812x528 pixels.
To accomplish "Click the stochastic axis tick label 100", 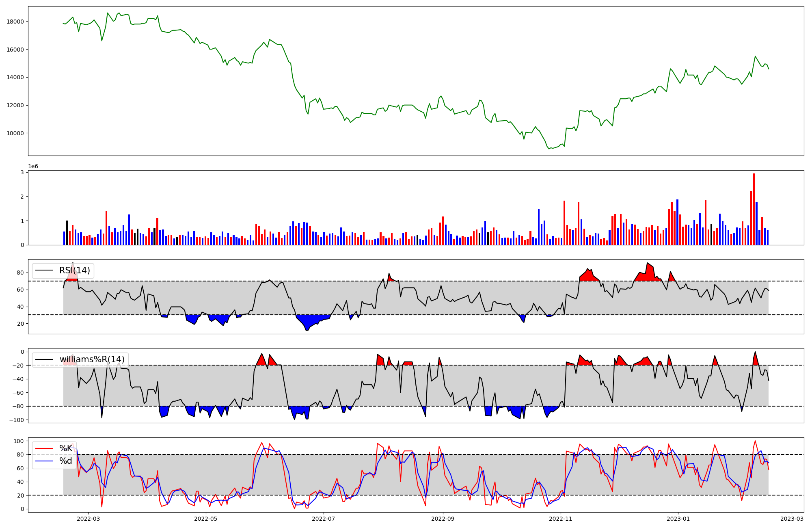I will tap(18, 441).
